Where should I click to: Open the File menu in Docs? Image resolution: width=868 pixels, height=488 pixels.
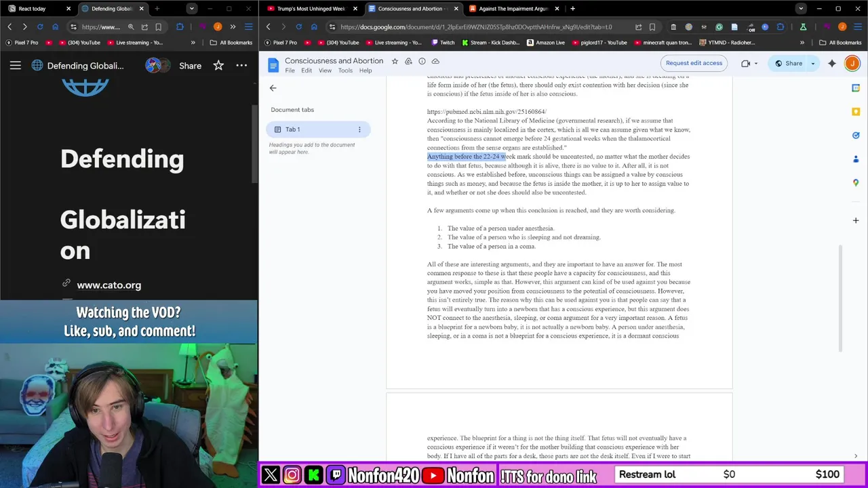(290, 70)
